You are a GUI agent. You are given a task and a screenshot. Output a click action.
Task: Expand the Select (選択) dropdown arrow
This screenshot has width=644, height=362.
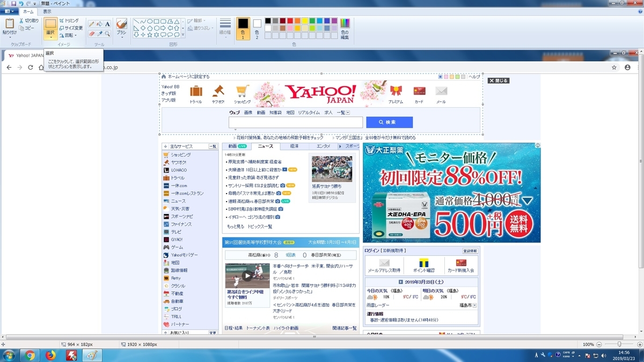click(x=50, y=37)
